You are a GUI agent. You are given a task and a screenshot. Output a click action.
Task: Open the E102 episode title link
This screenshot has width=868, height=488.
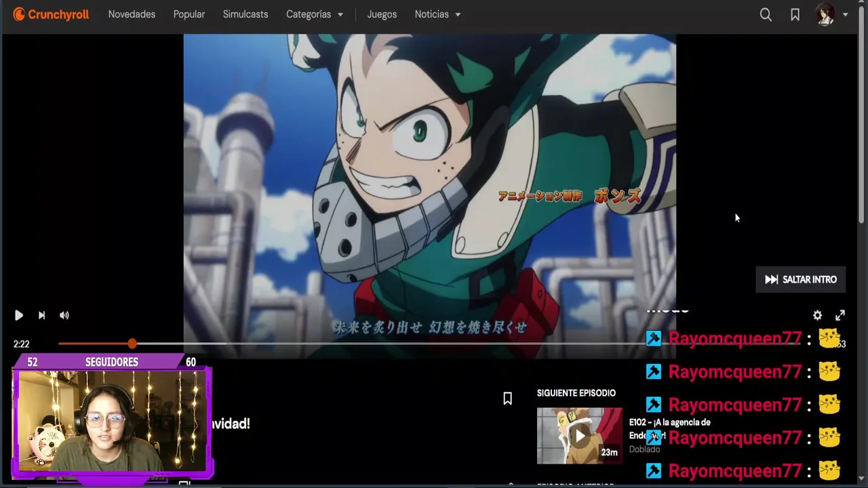tap(670, 428)
